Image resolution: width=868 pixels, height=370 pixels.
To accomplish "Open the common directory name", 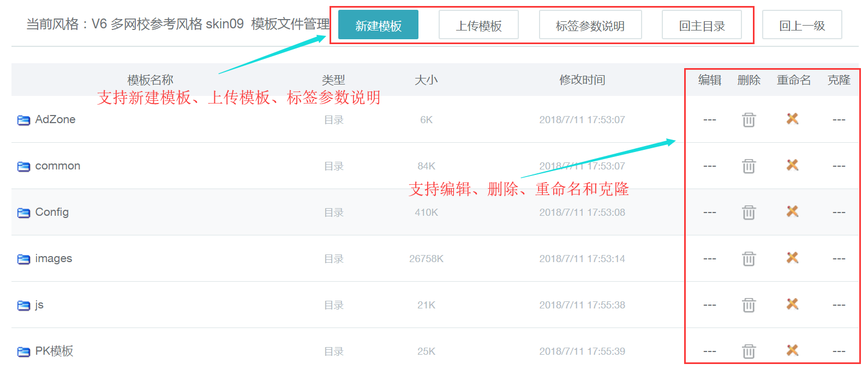I will [57, 166].
